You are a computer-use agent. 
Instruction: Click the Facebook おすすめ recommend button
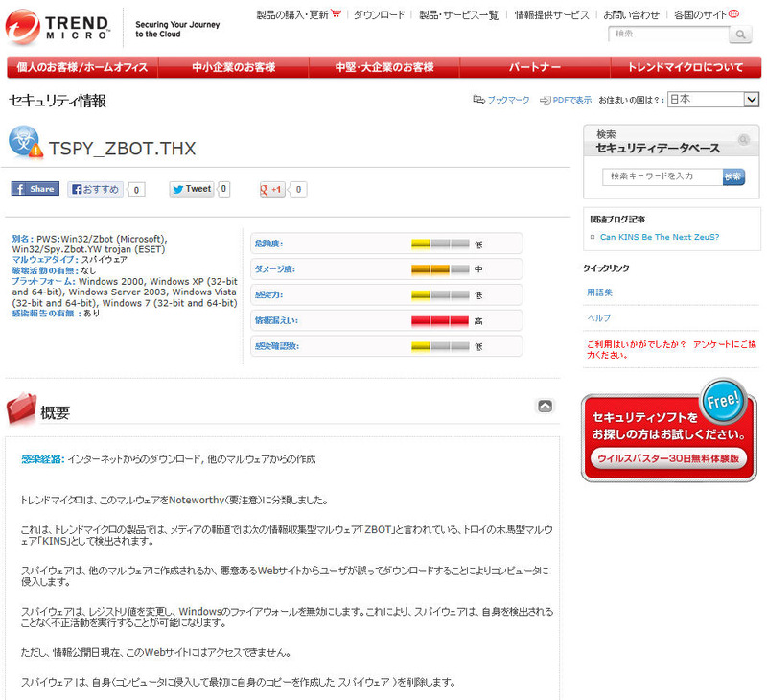95,189
